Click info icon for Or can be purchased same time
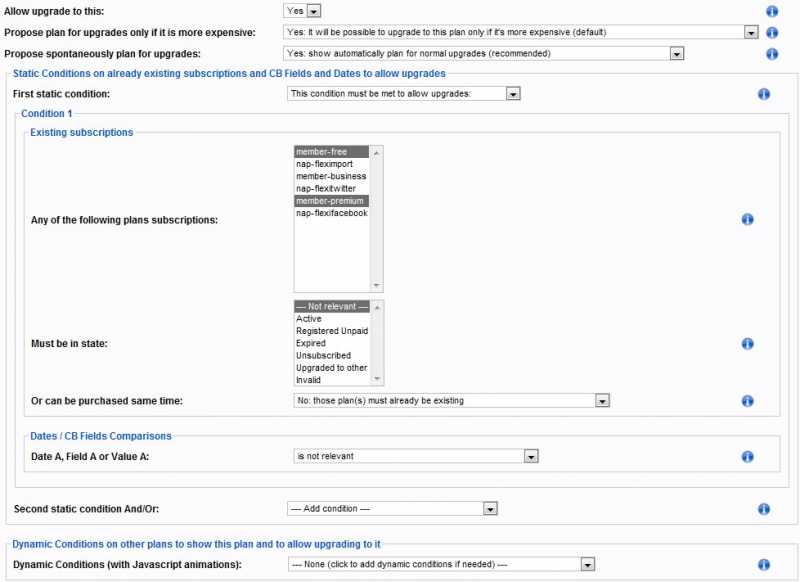This screenshot has width=800, height=582. (747, 401)
